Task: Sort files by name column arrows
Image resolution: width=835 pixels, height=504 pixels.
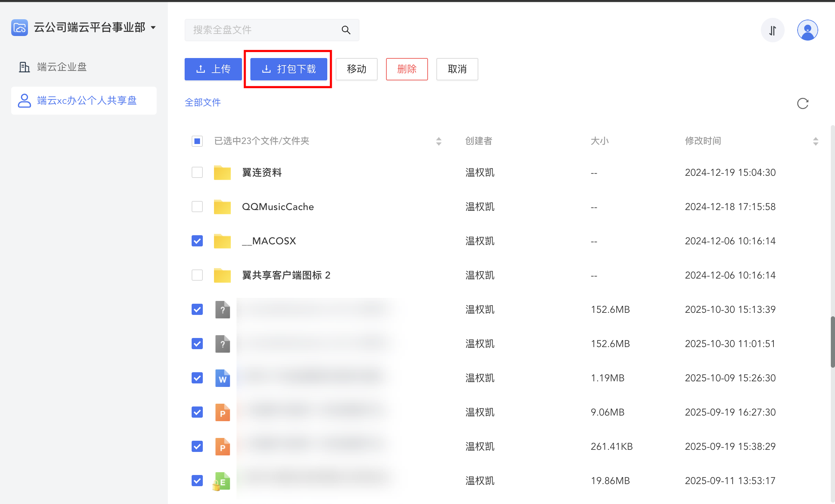Action: click(438, 141)
